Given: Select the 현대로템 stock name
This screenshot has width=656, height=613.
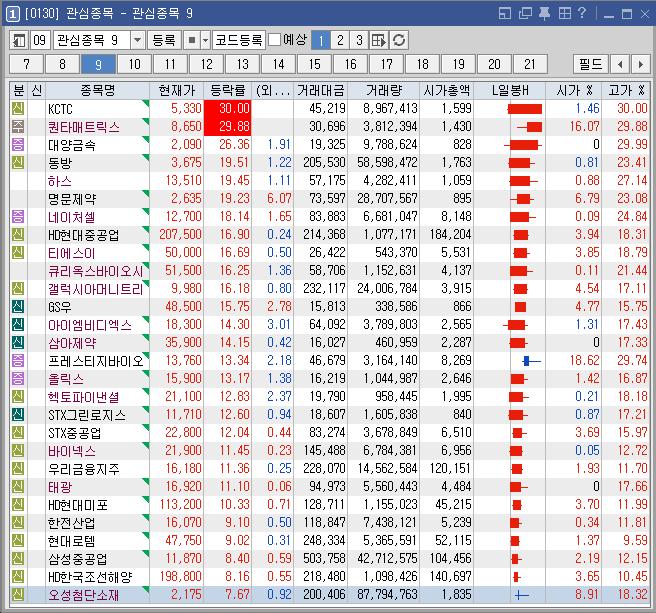Looking at the screenshot, I should (72, 541).
